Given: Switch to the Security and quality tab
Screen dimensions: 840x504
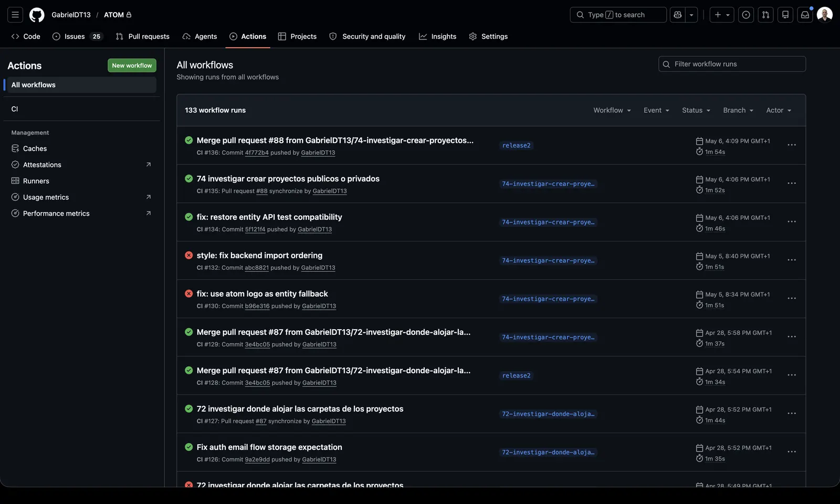Looking at the screenshot, I should [367, 37].
